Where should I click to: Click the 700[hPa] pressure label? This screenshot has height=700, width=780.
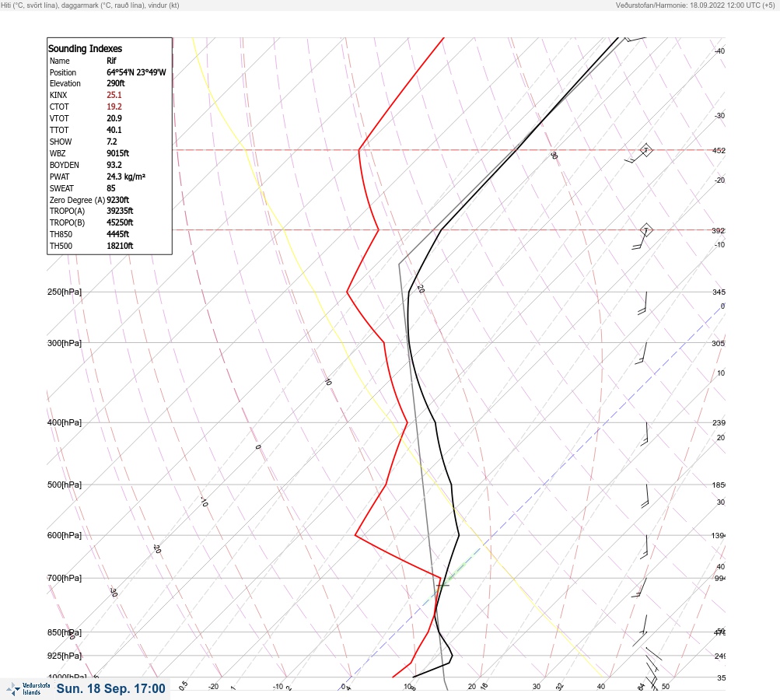tap(65, 578)
